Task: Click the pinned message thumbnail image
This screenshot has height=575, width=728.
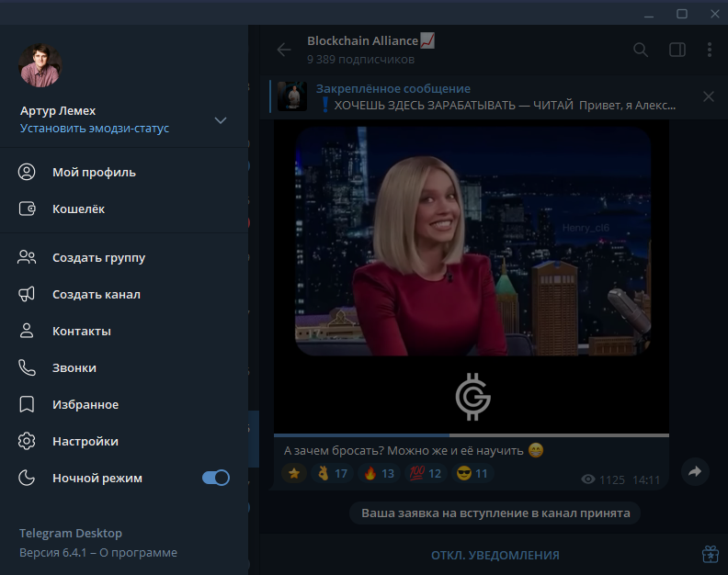Action: 292,96
